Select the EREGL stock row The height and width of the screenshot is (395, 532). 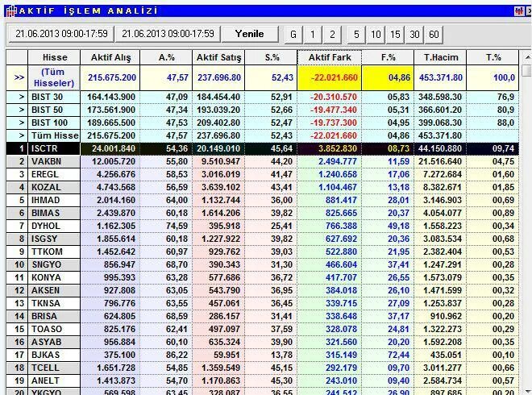[x=263, y=174]
